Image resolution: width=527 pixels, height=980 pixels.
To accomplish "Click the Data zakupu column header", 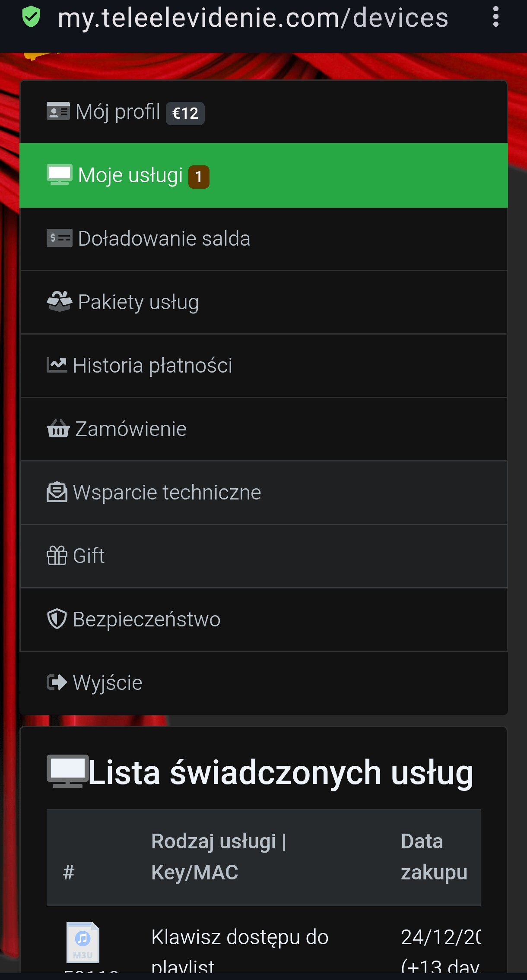I will click(434, 857).
